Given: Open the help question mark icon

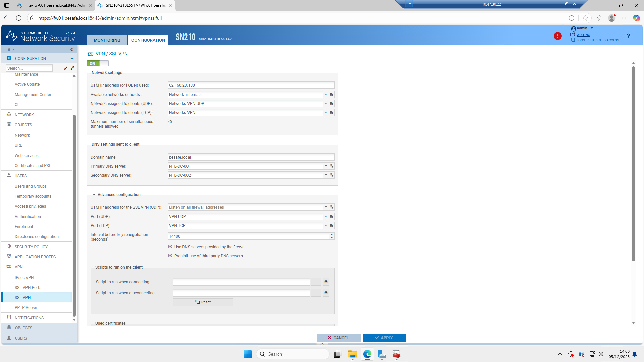Looking at the screenshot, I should click(628, 36).
